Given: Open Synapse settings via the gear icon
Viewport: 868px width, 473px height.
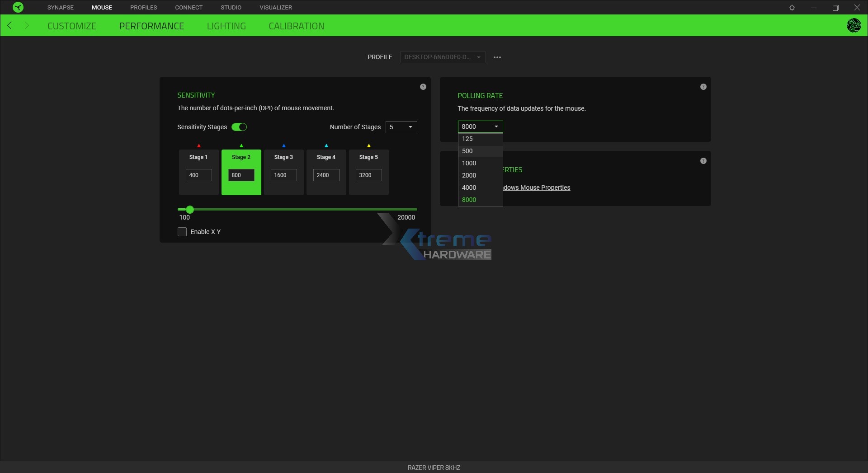Looking at the screenshot, I should point(793,7).
